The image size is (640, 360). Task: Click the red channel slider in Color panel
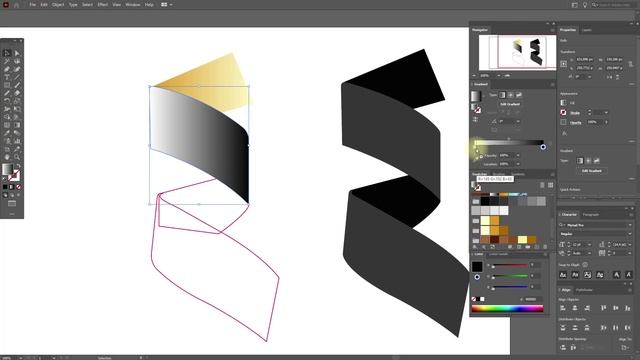point(510,265)
